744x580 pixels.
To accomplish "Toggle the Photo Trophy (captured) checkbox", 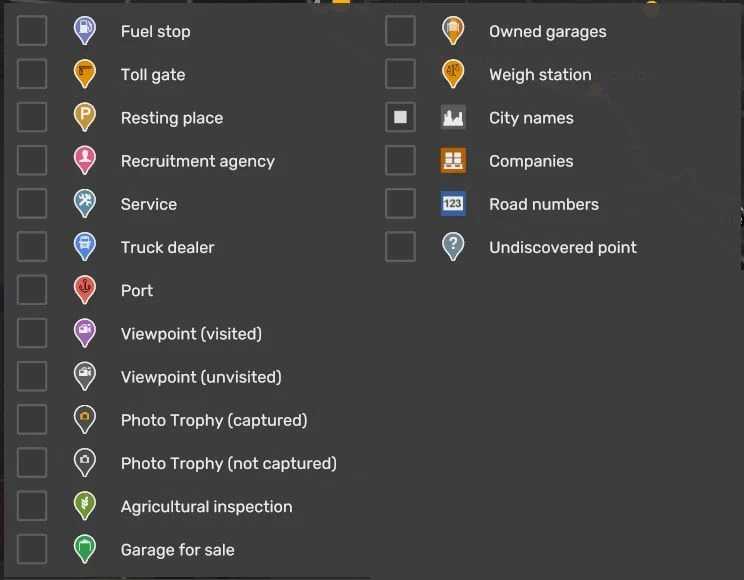I will pos(32,420).
